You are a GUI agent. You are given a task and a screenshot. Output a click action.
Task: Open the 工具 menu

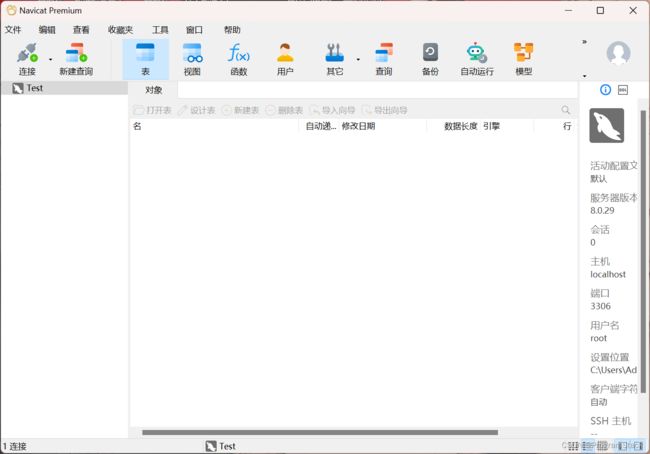point(160,30)
